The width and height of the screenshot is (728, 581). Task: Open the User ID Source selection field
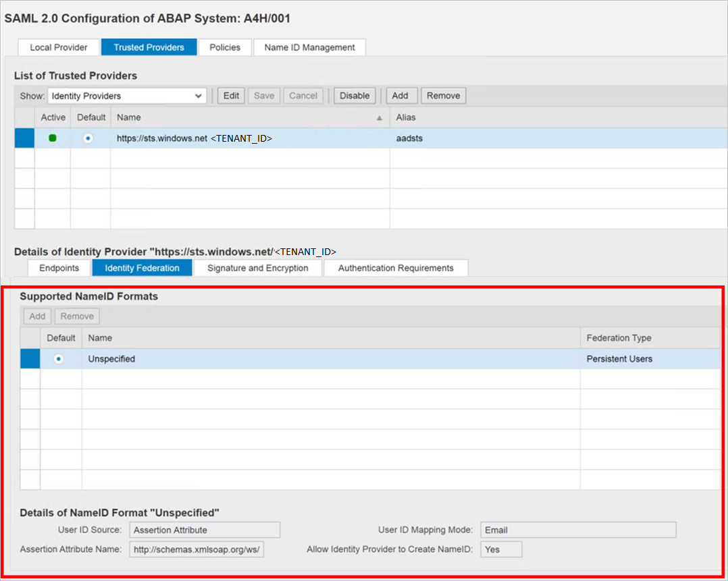(x=204, y=530)
